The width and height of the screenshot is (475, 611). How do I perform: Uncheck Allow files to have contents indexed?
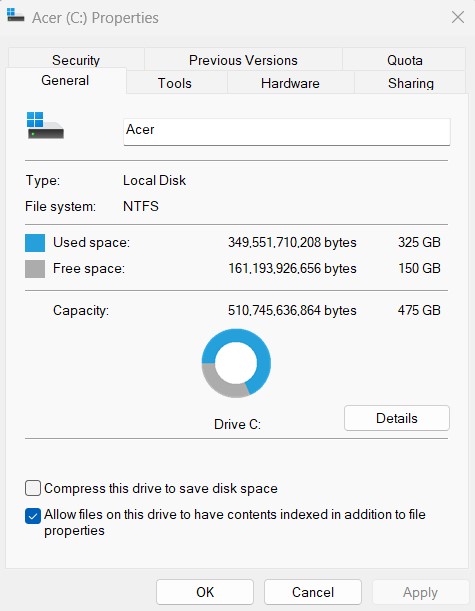point(33,516)
